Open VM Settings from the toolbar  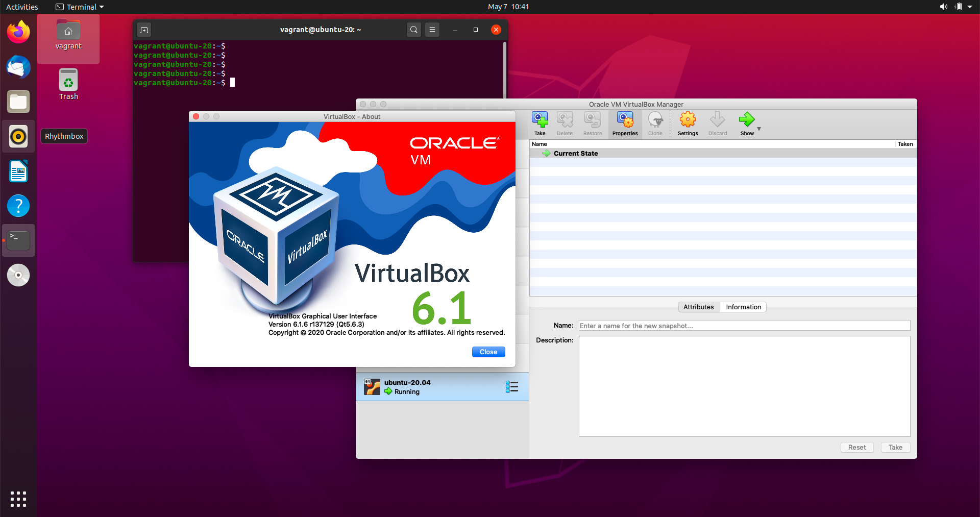coord(688,124)
